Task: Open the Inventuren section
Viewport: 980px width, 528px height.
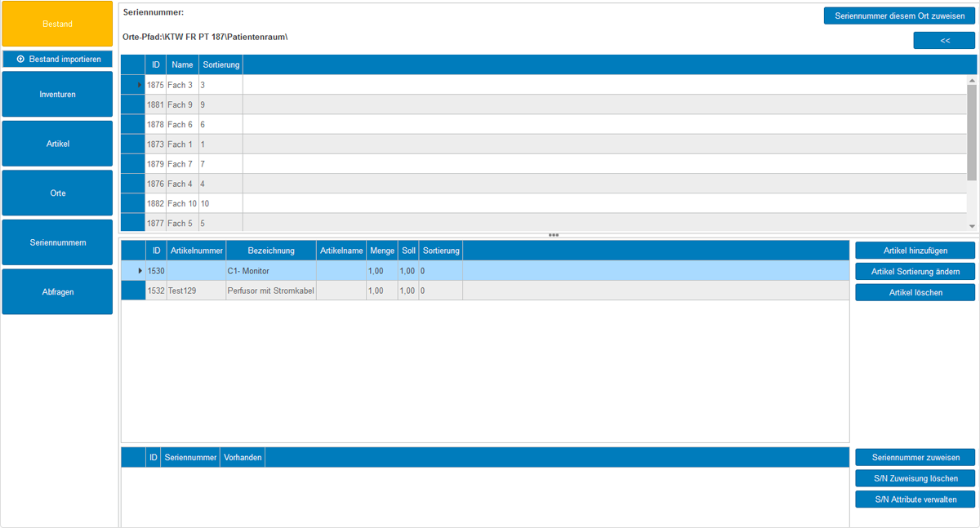Action: pyautogui.click(x=57, y=94)
